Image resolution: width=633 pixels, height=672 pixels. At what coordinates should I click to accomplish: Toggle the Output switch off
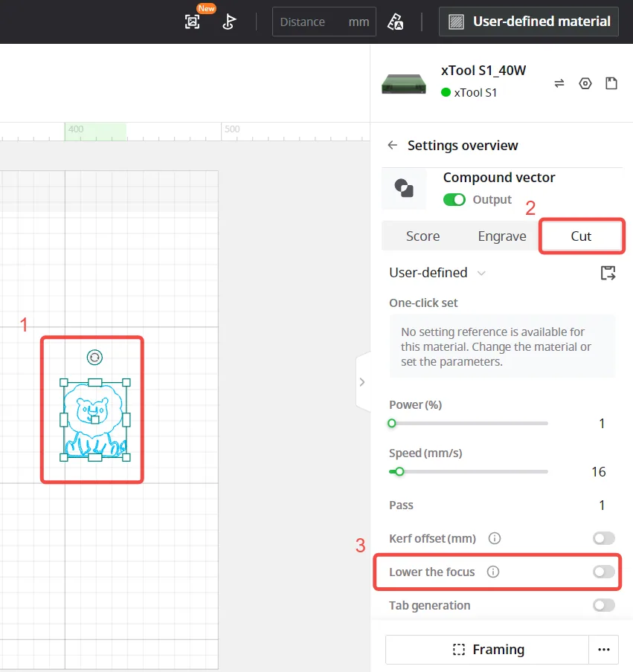(454, 200)
